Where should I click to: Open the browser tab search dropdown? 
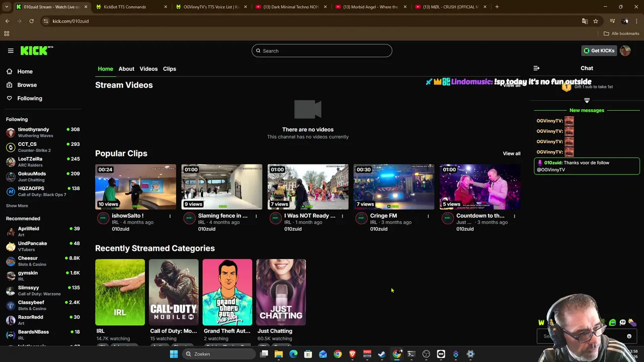7,7
